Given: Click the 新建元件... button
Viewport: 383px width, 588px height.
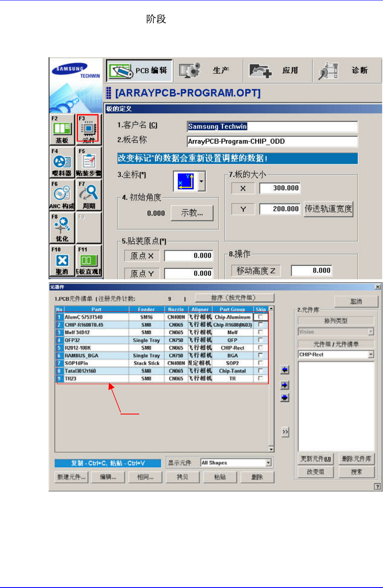Looking at the screenshot, I should [72, 477].
